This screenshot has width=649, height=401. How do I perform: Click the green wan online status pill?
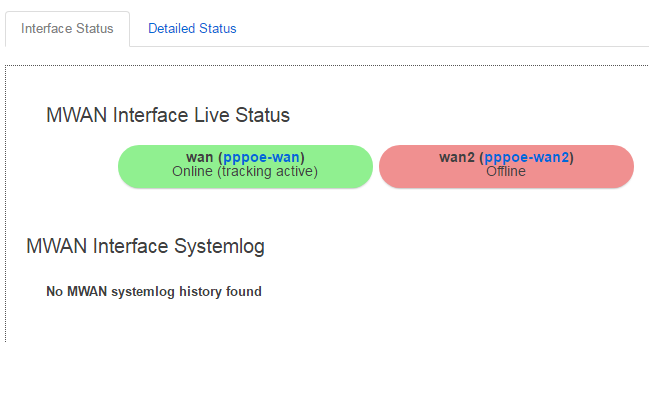[x=245, y=166]
